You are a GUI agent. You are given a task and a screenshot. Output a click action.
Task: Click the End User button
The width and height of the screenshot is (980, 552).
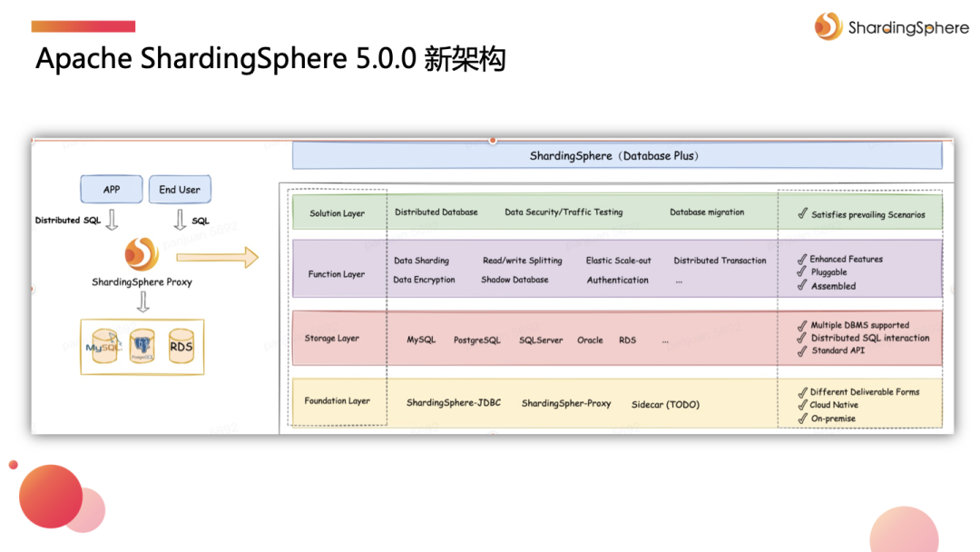(x=180, y=189)
